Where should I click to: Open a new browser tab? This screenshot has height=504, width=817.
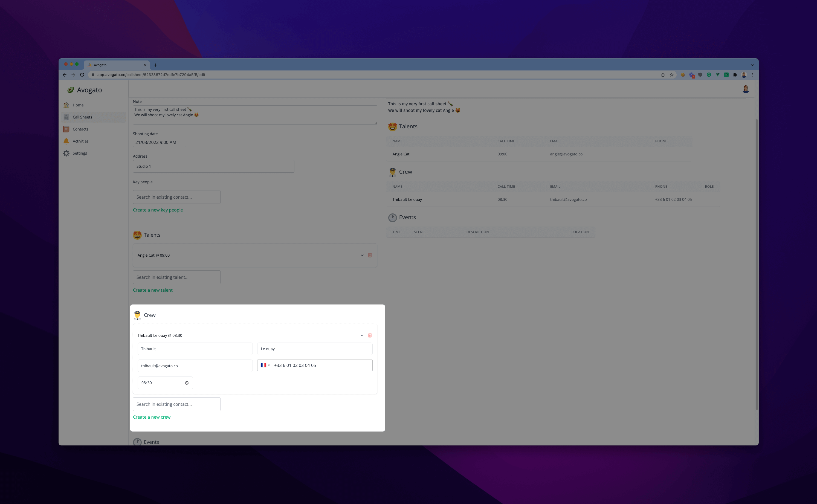click(156, 65)
